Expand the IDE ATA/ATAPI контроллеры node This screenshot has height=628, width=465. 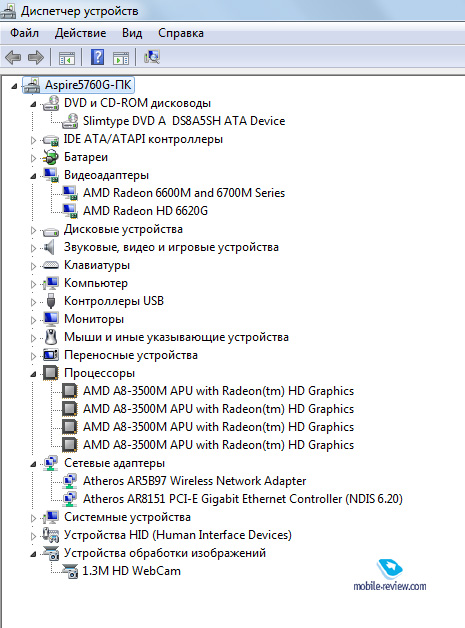tap(34, 140)
